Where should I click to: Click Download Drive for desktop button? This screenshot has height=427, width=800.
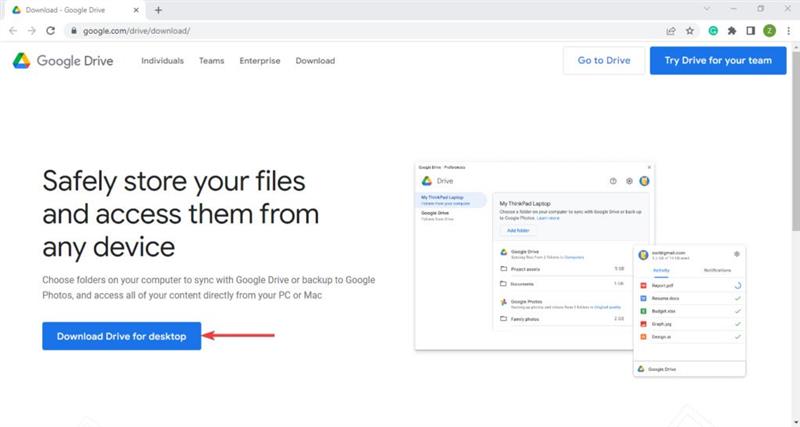click(x=121, y=336)
